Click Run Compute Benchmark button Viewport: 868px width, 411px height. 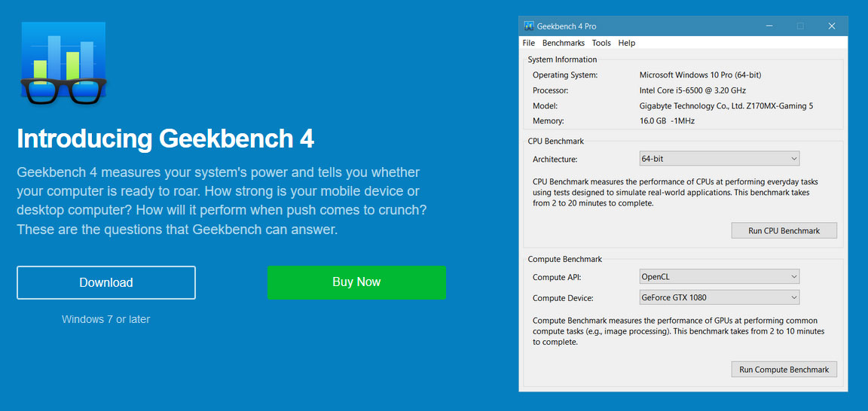784,370
